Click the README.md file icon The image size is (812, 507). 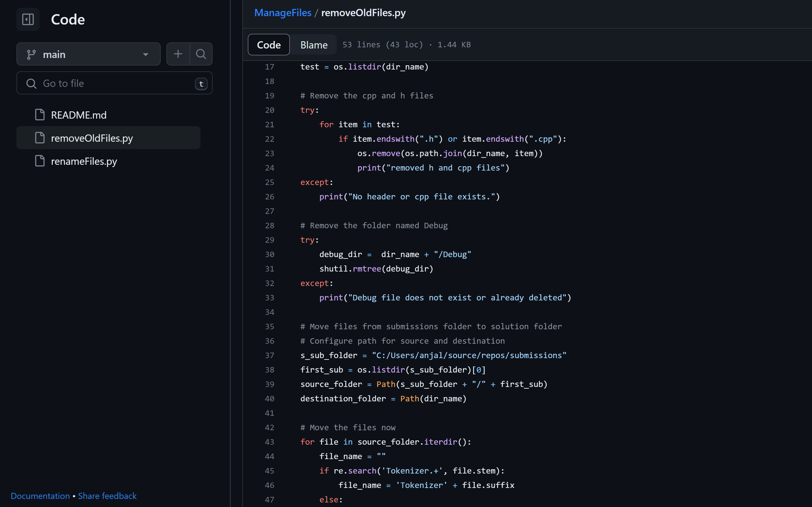tap(40, 115)
